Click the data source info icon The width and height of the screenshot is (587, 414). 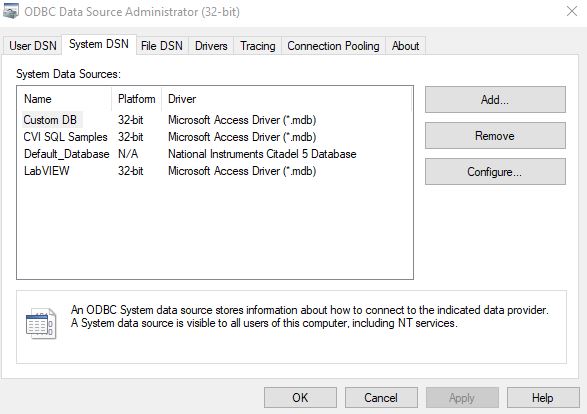pyautogui.click(x=41, y=323)
